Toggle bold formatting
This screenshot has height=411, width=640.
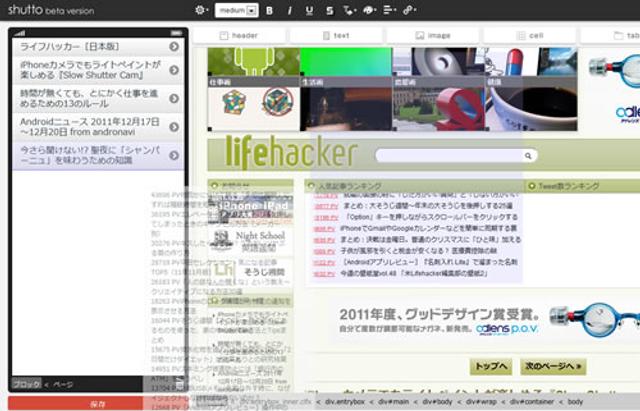pyautogui.click(x=269, y=11)
